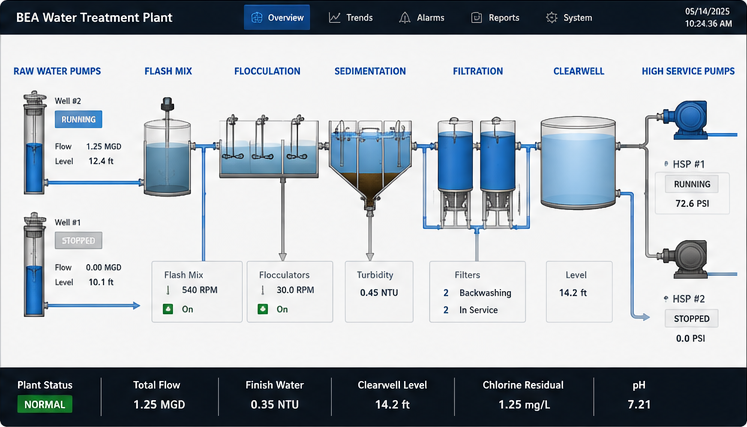Click Well #1 flow 0.00 MGD
This screenshot has width=747, height=427.
click(x=103, y=267)
